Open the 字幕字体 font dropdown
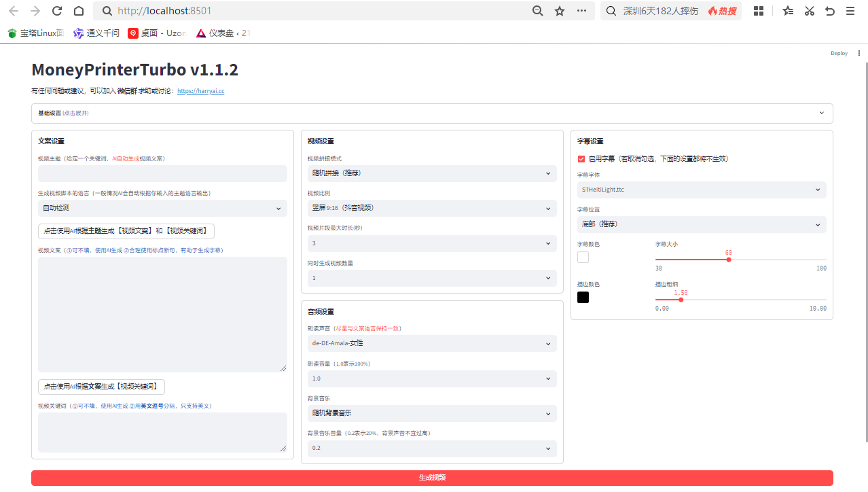 click(x=702, y=190)
